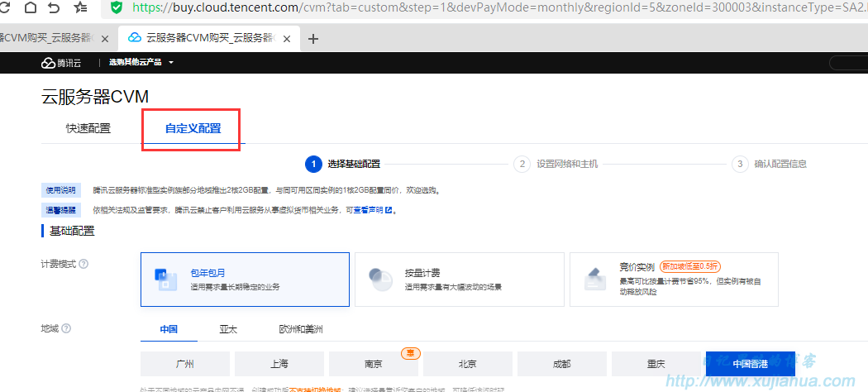Choose 北京 region
Screen dimensions: 868x392
(468, 364)
